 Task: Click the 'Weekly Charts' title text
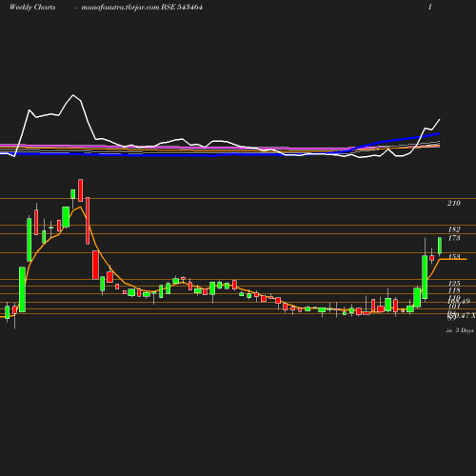(32, 7)
